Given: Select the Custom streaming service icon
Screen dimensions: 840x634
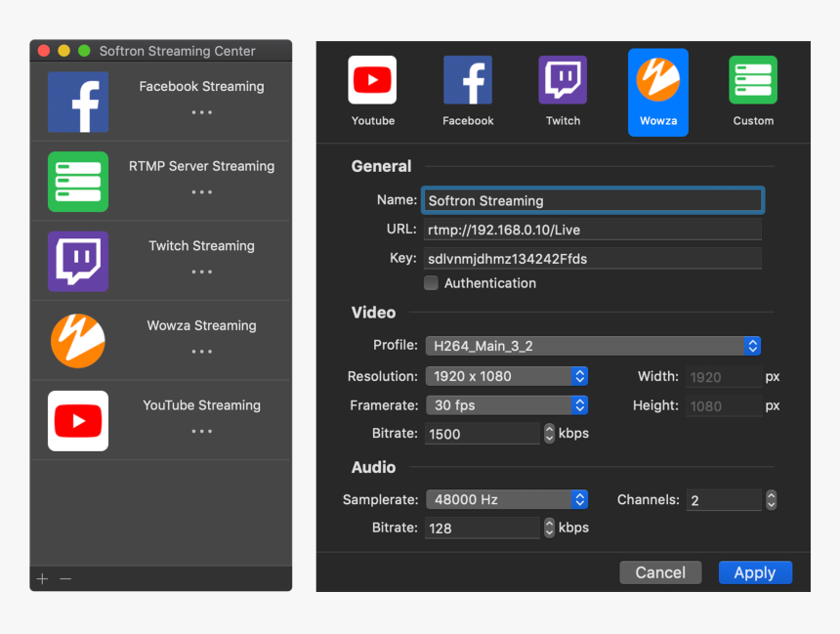Looking at the screenshot, I should pos(752,80).
